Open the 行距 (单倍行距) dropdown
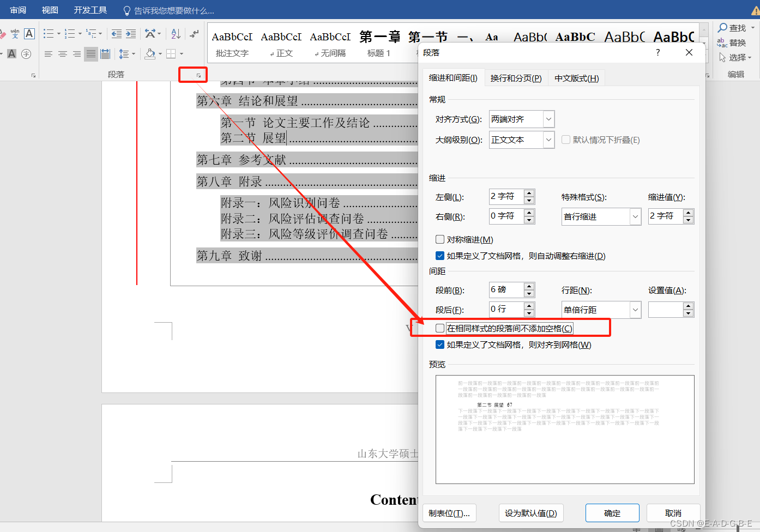760x532 pixels. [x=636, y=310]
